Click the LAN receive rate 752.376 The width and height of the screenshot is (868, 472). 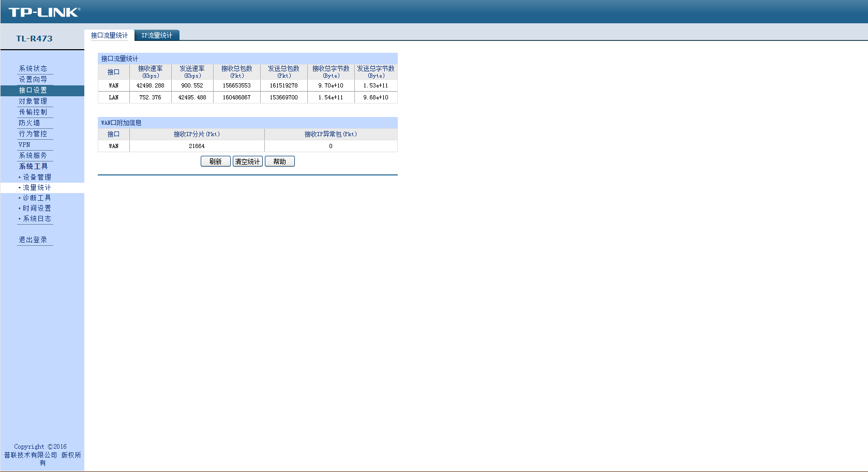coord(151,97)
